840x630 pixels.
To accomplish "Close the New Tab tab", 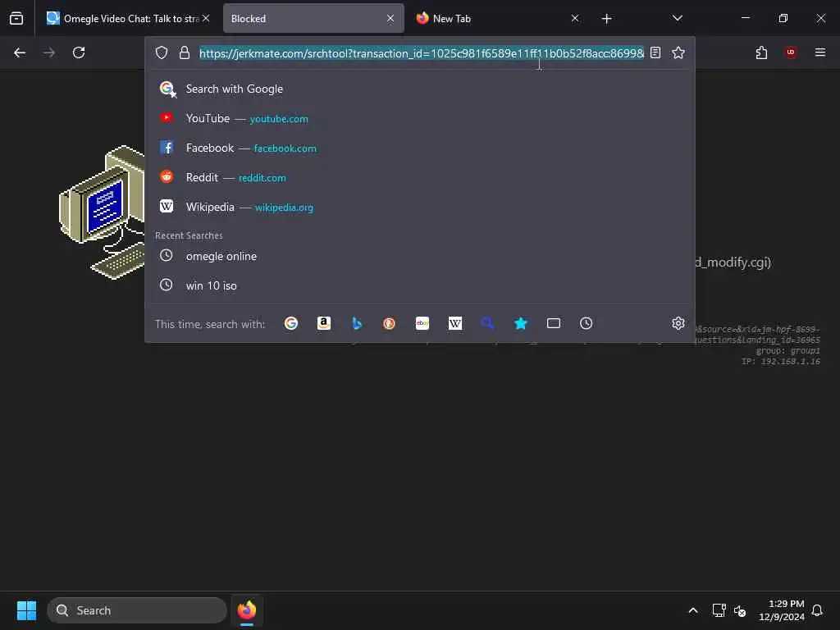I will (575, 18).
